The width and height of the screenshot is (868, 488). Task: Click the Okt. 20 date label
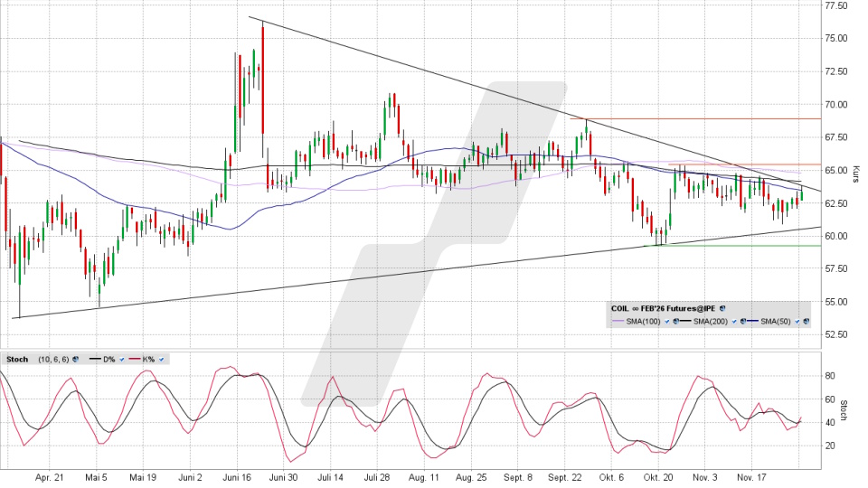[x=658, y=477]
